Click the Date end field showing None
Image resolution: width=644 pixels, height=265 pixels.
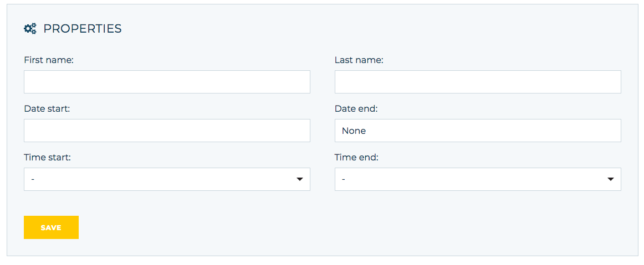point(478,131)
